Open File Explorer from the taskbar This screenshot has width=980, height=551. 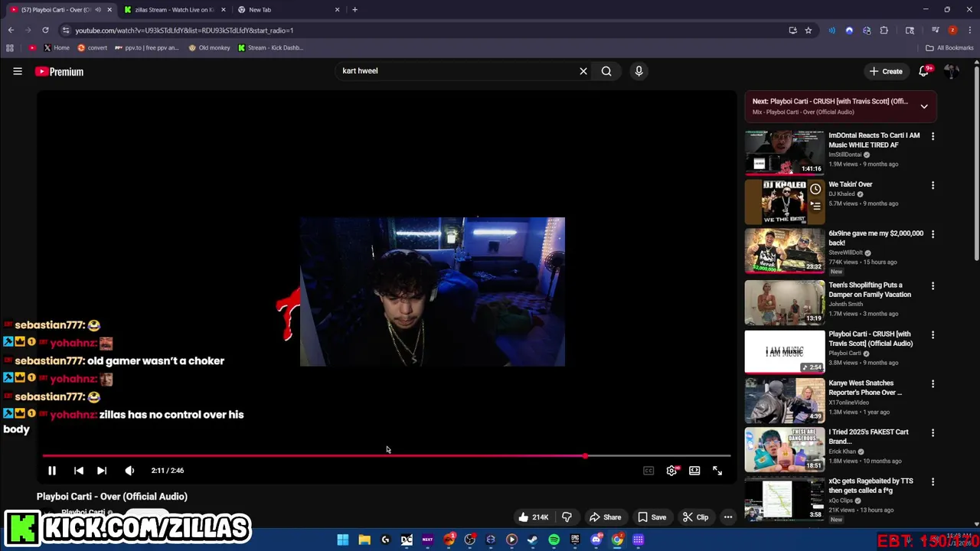(x=364, y=540)
